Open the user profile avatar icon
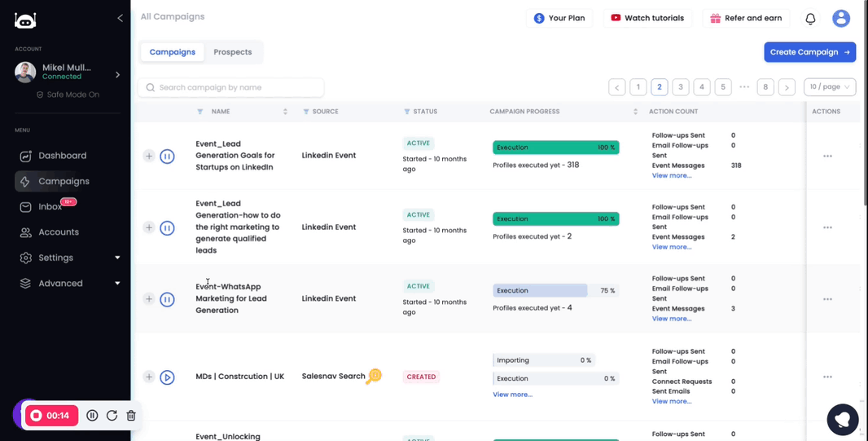The height and width of the screenshot is (441, 868). (841, 18)
